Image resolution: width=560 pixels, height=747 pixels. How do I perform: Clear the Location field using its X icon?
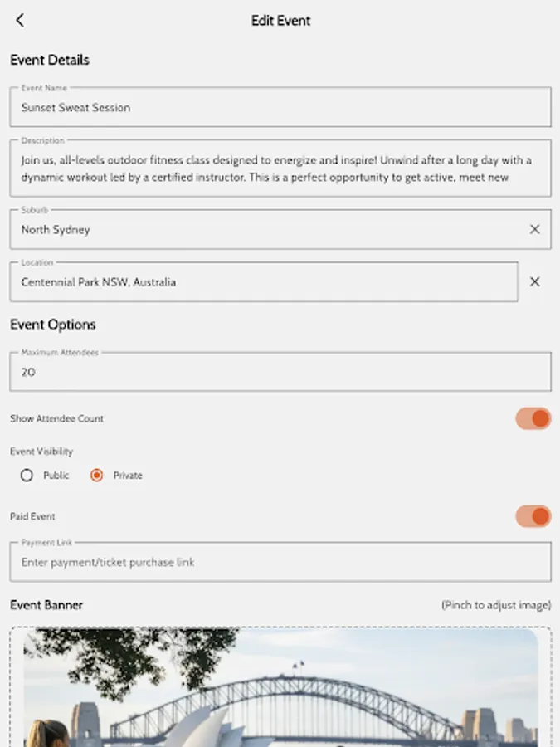[534, 281]
